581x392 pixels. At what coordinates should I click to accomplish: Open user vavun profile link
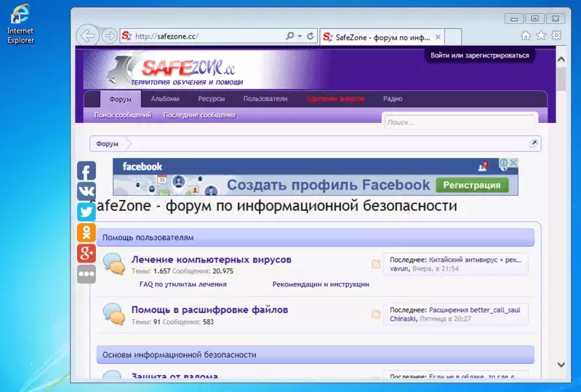(x=398, y=268)
